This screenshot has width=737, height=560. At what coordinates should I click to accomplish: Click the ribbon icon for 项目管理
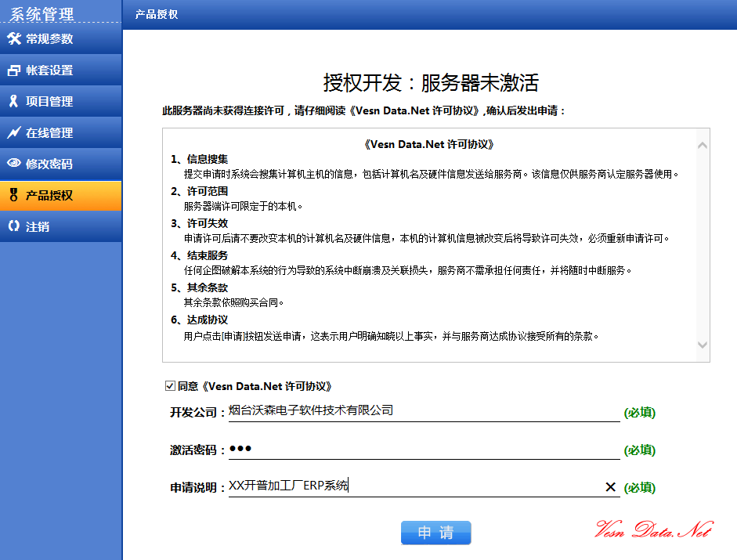click(14, 102)
